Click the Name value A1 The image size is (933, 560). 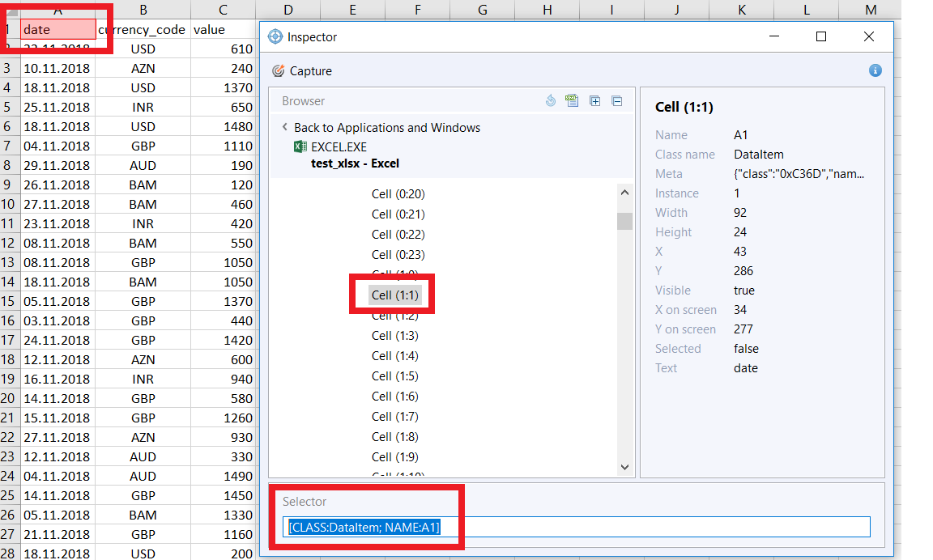[x=740, y=135]
